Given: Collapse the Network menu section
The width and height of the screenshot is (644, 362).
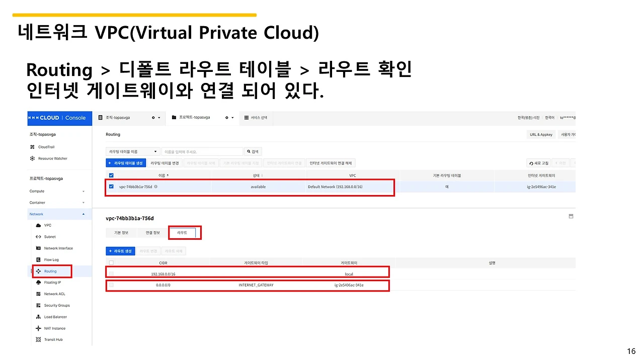Looking at the screenshot, I should click(x=84, y=214).
